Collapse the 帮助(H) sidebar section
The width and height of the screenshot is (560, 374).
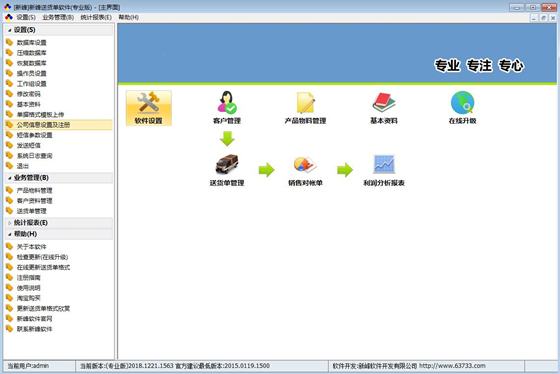59,234
